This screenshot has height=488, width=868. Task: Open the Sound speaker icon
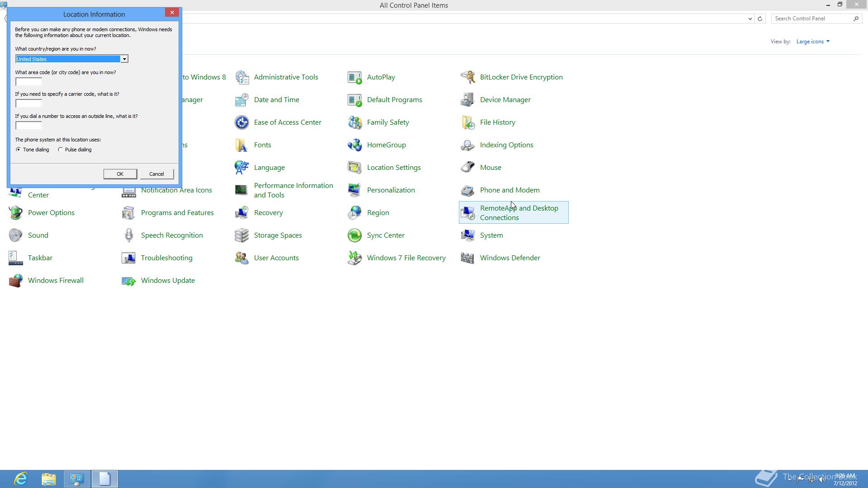(16, 235)
